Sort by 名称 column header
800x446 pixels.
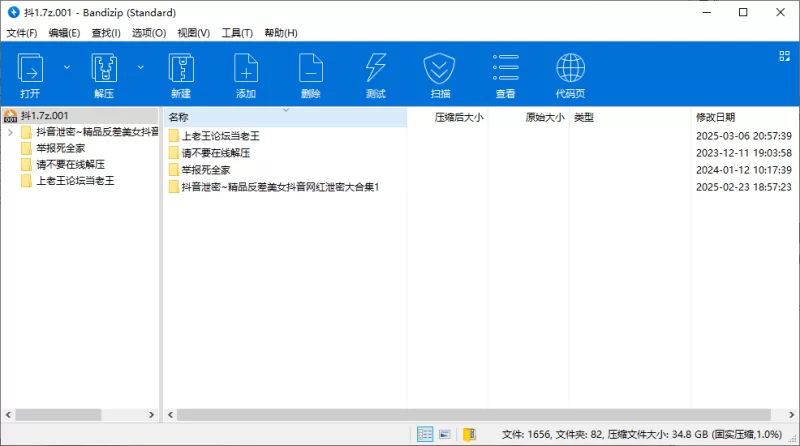(x=286, y=117)
